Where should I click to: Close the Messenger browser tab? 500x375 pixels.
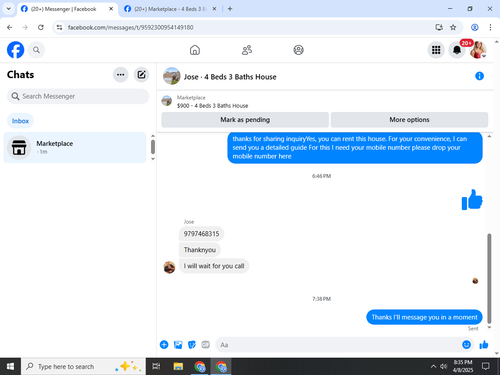pyautogui.click(x=111, y=9)
